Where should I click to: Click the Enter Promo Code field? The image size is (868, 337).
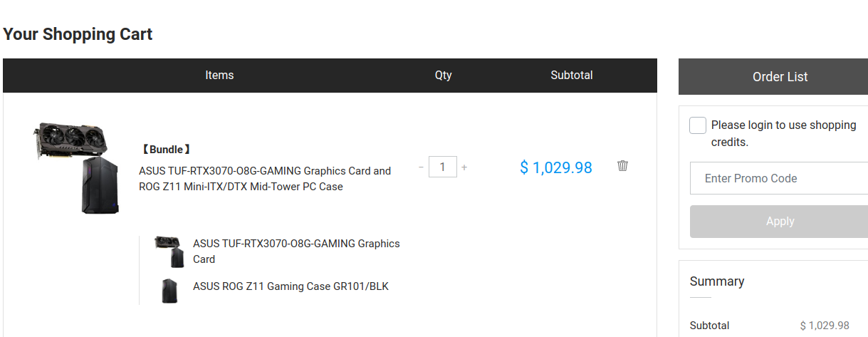pyautogui.click(x=779, y=178)
